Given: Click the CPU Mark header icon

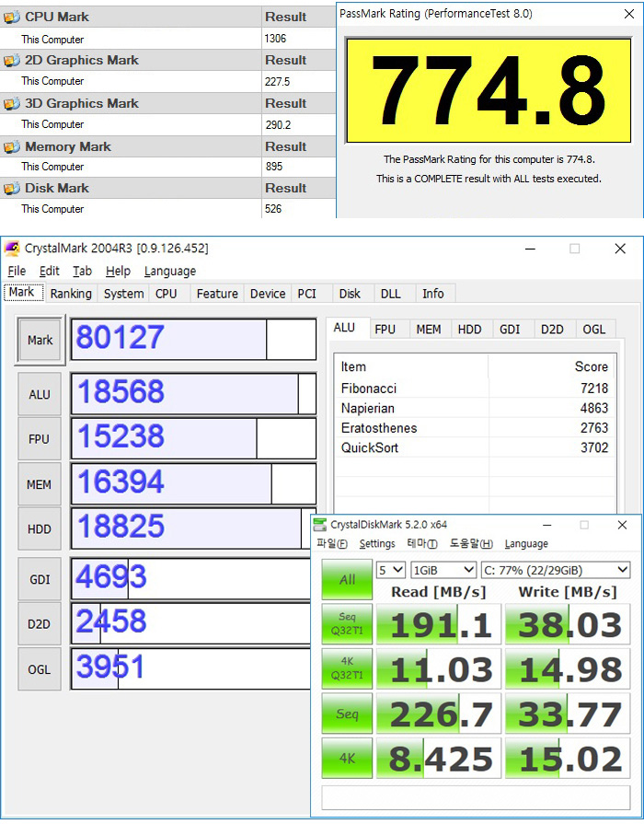Looking at the screenshot, I should [12, 17].
